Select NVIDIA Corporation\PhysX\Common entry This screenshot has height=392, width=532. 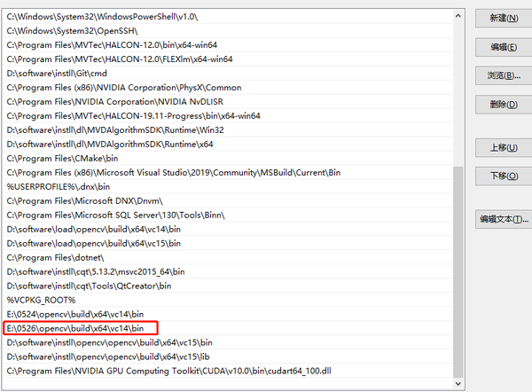coord(228,88)
